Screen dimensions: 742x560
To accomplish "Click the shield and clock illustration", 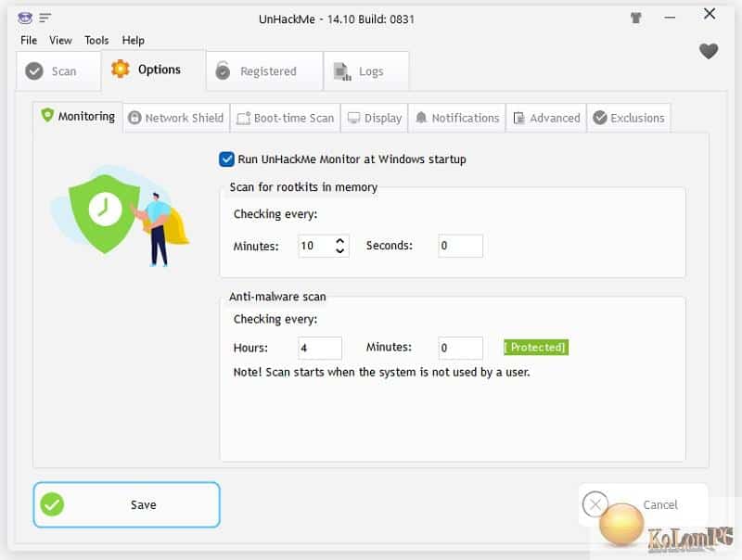I will click(122, 216).
